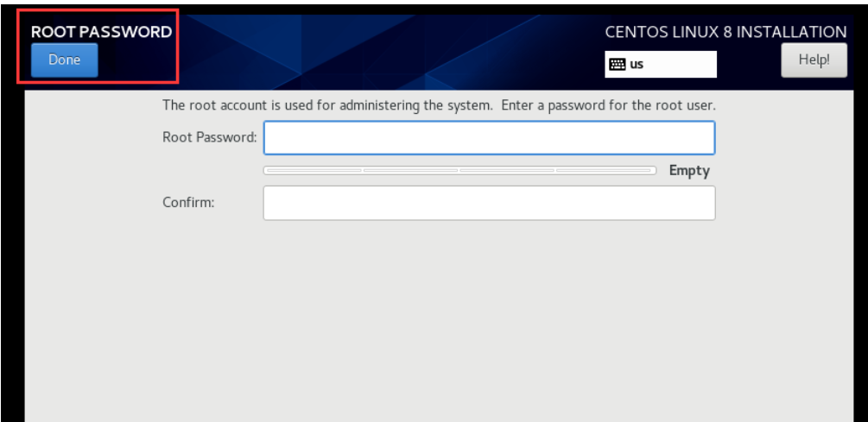
Task: Click the blank area right of "us" in layout box
Action: (x=682, y=64)
